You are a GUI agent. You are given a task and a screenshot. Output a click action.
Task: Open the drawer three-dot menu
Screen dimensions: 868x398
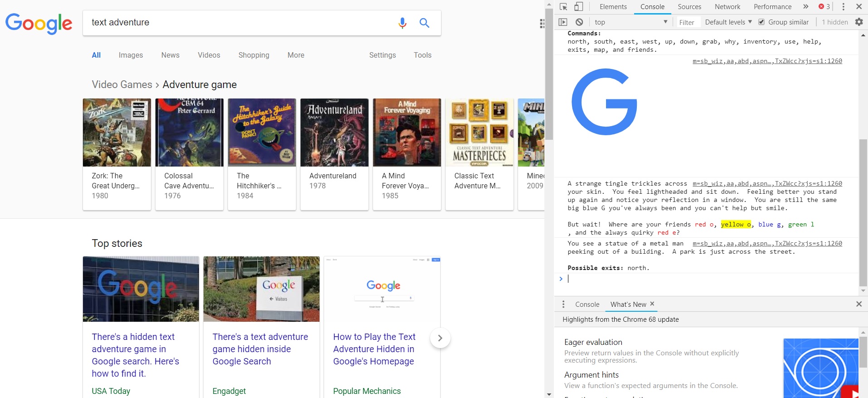click(563, 305)
